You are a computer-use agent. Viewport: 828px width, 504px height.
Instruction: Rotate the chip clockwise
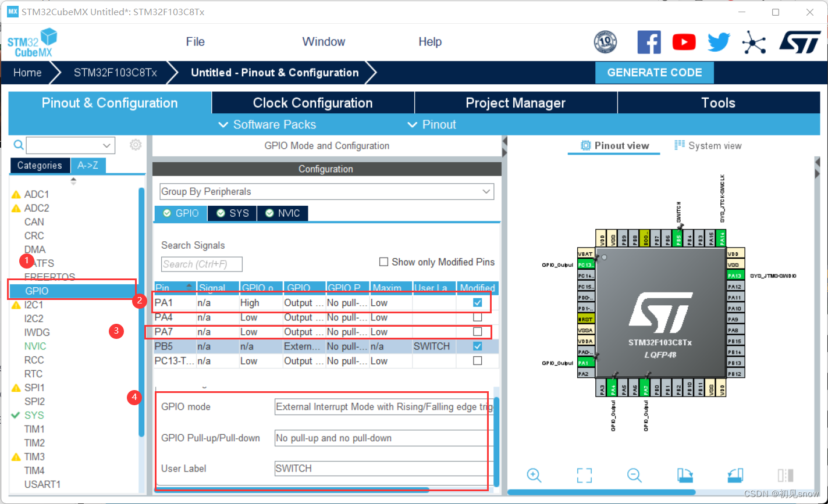[685, 475]
